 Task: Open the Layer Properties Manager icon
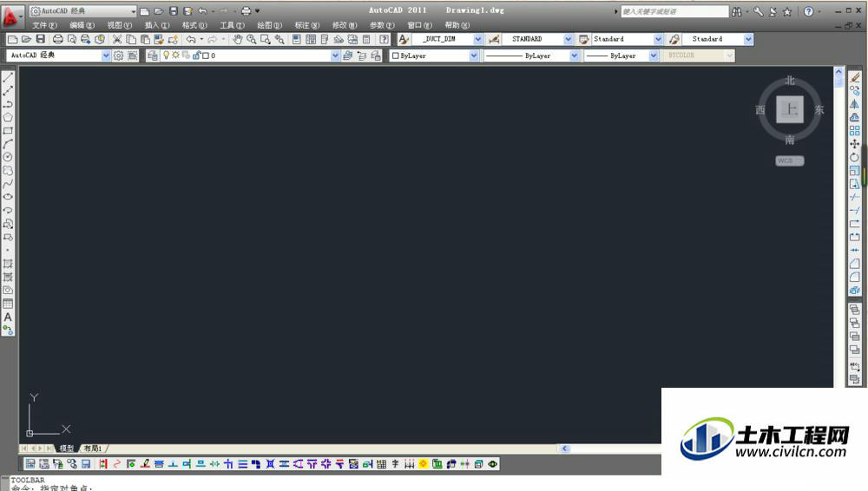pos(152,56)
